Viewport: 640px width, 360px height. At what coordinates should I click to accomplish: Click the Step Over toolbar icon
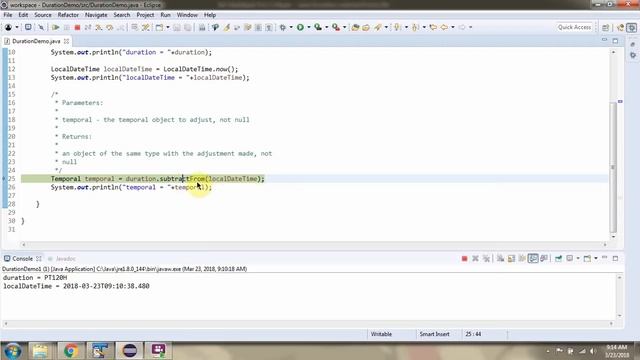click(x=110, y=27)
